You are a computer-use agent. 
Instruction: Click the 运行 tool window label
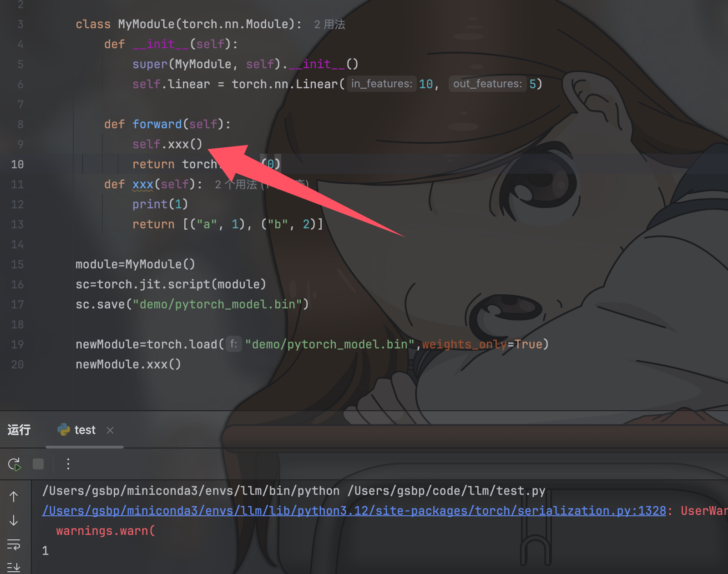(x=19, y=430)
